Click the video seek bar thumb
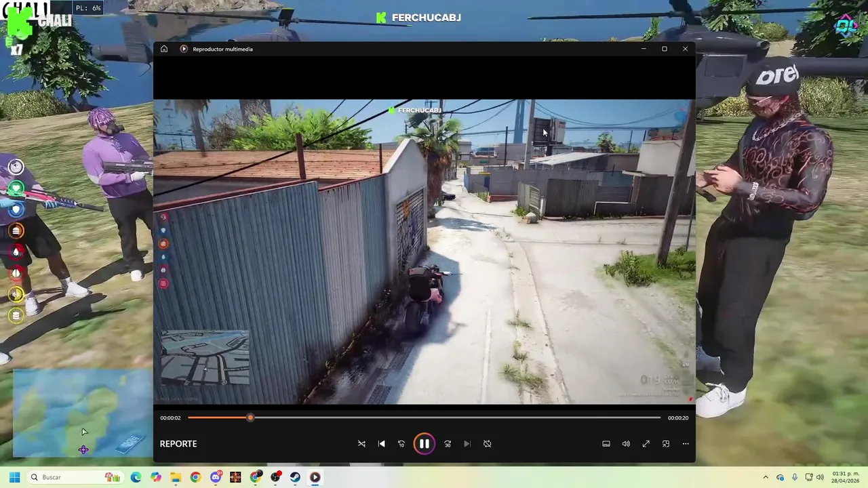Image resolution: width=868 pixels, height=488 pixels. click(250, 418)
